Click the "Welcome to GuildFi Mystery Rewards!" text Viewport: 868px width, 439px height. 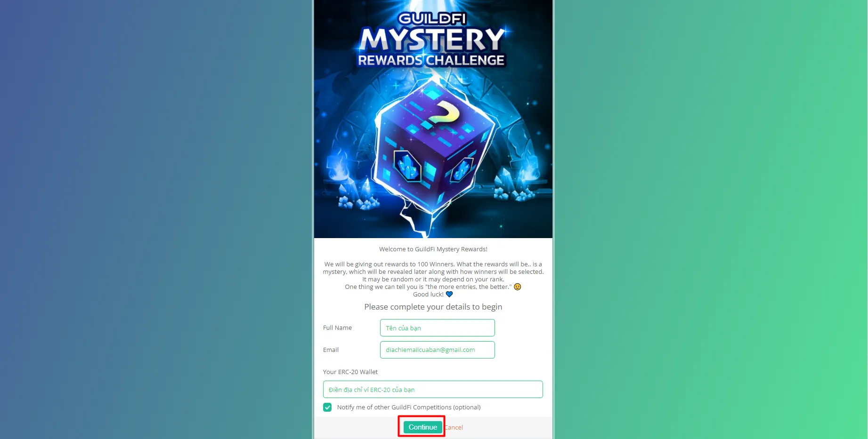coord(433,249)
